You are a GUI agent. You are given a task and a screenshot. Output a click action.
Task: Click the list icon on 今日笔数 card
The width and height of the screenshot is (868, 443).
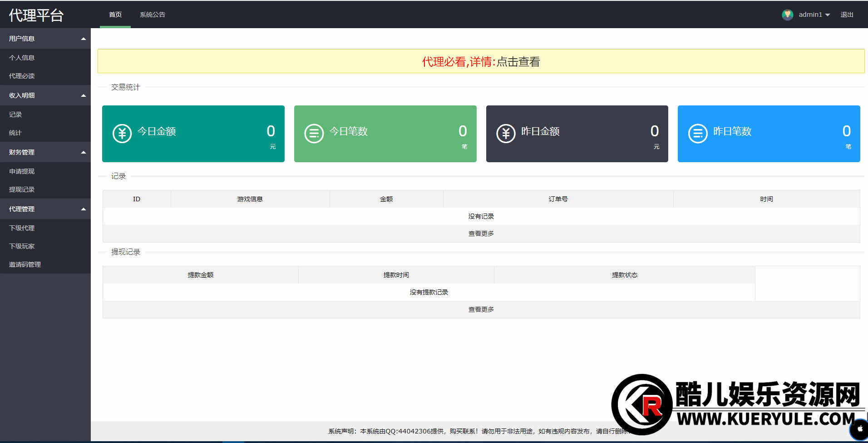314,134
